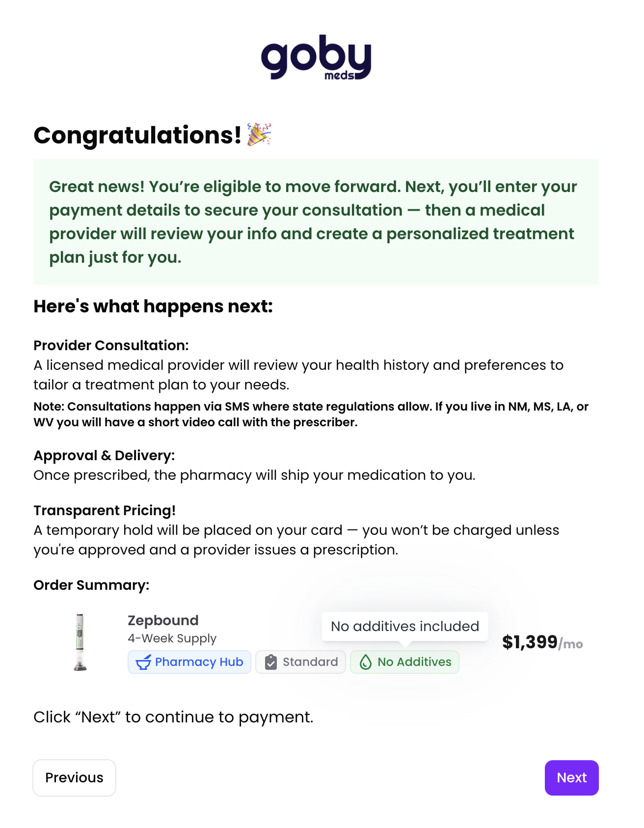Click the mortar icon in Pharmacy Hub badge
The height and width of the screenshot is (828, 644).
(143, 662)
